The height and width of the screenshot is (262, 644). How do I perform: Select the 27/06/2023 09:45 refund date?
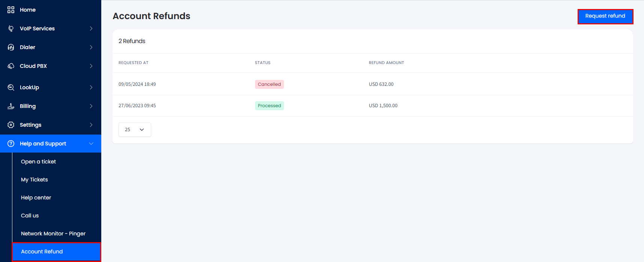[137, 106]
